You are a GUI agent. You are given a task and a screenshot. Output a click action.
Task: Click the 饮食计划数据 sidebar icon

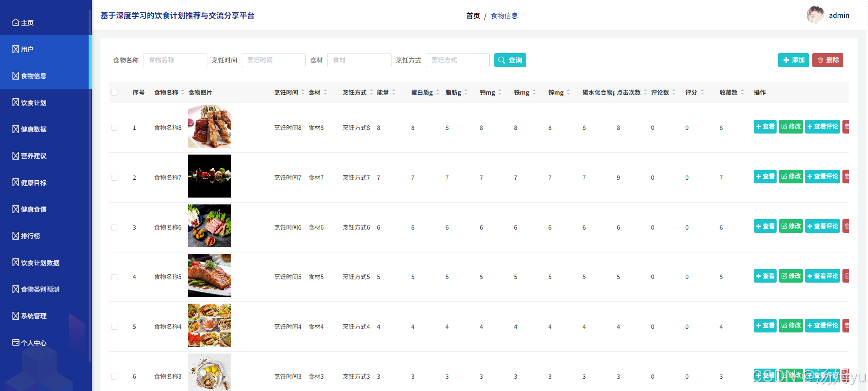pos(16,262)
